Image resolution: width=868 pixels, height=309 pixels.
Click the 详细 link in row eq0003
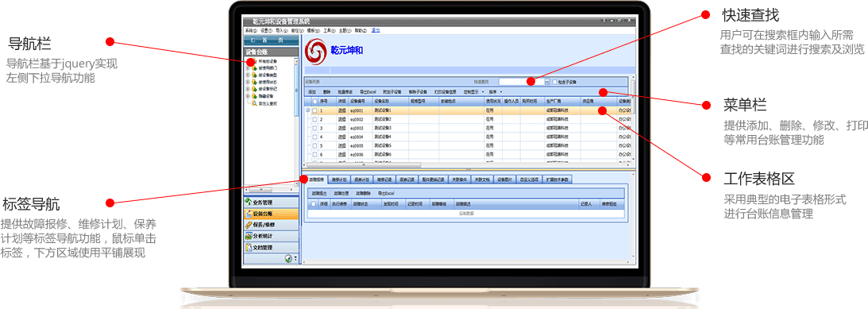click(341, 127)
